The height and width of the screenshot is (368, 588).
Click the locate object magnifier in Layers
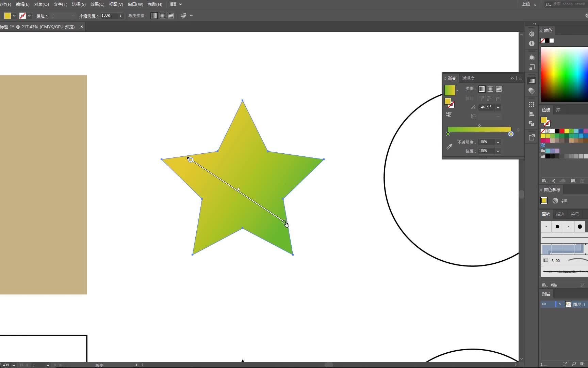pyautogui.click(x=574, y=364)
